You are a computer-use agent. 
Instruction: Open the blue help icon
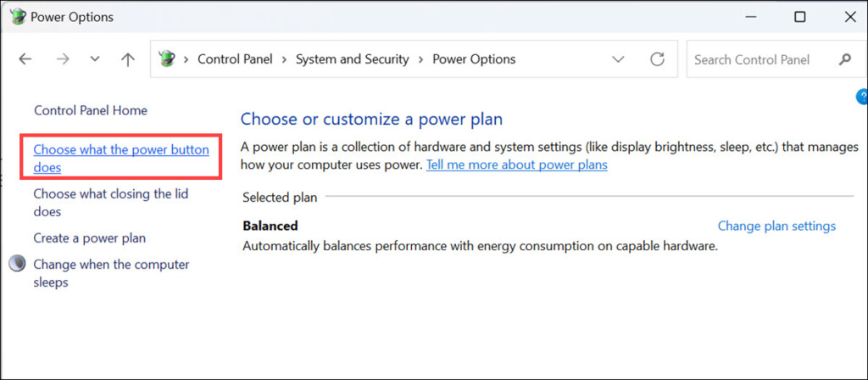(862, 97)
